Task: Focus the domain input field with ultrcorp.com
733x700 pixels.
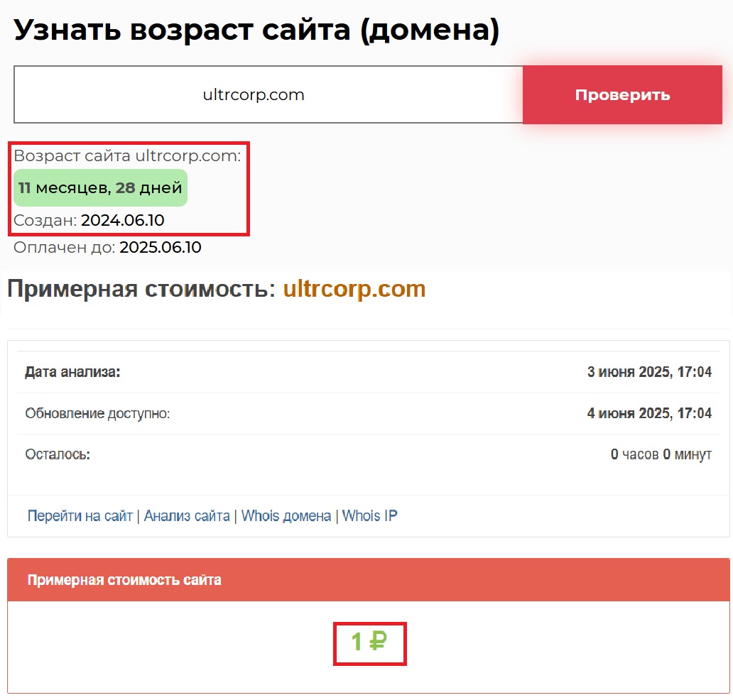Action: [x=268, y=95]
